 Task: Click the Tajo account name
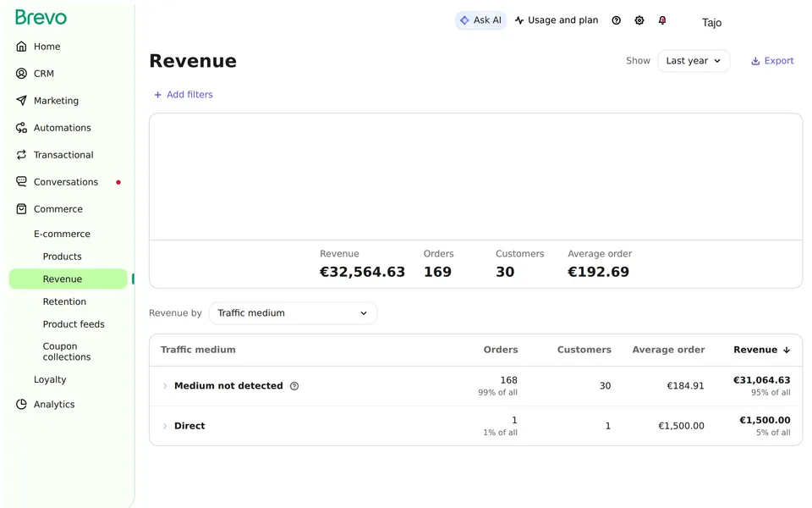tap(711, 23)
